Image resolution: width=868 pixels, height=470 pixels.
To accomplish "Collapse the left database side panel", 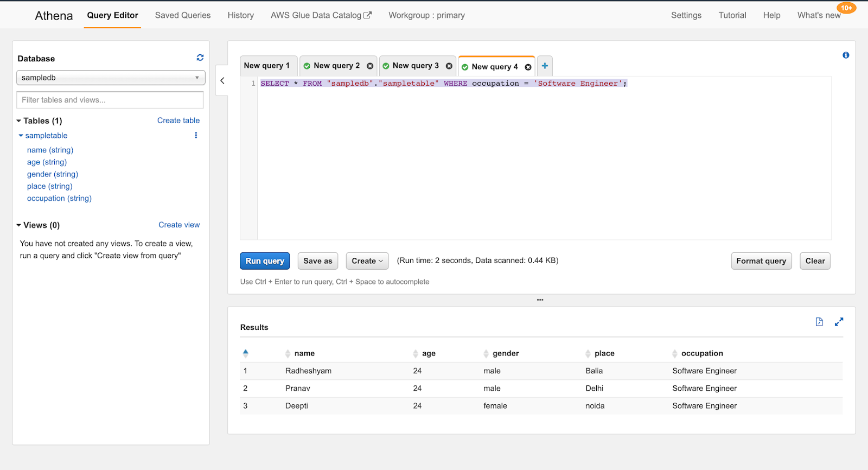I will (x=222, y=80).
